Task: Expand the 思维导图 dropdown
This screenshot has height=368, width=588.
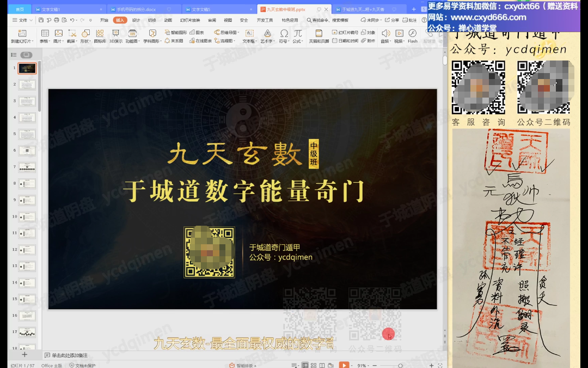Action: coord(238,32)
